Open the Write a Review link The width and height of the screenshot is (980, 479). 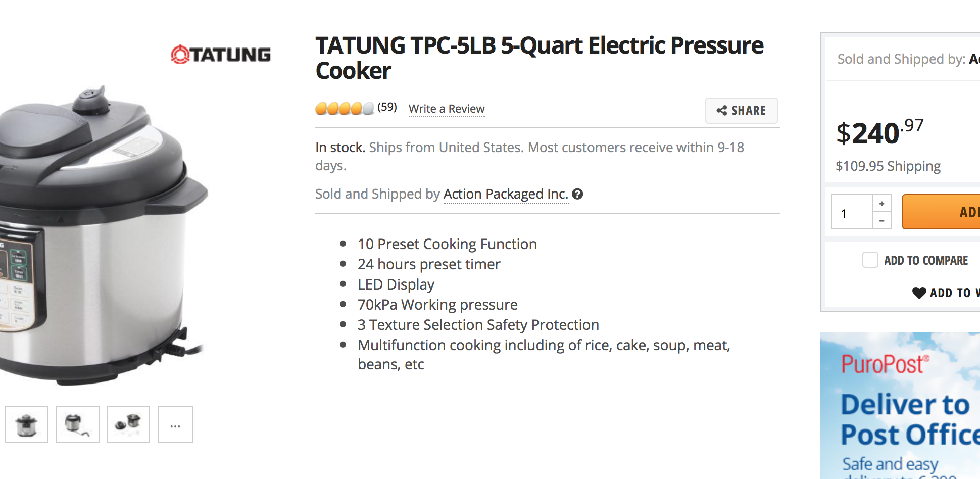pyautogui.click(x=447, y=109)
